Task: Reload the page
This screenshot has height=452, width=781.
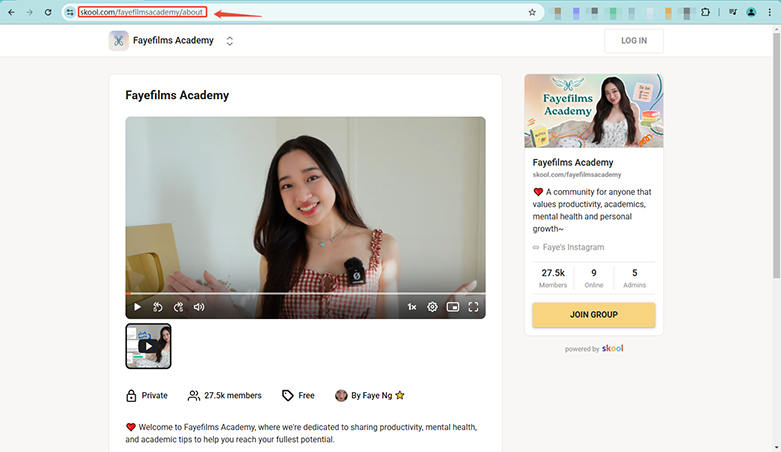Action: click(47, 12)
